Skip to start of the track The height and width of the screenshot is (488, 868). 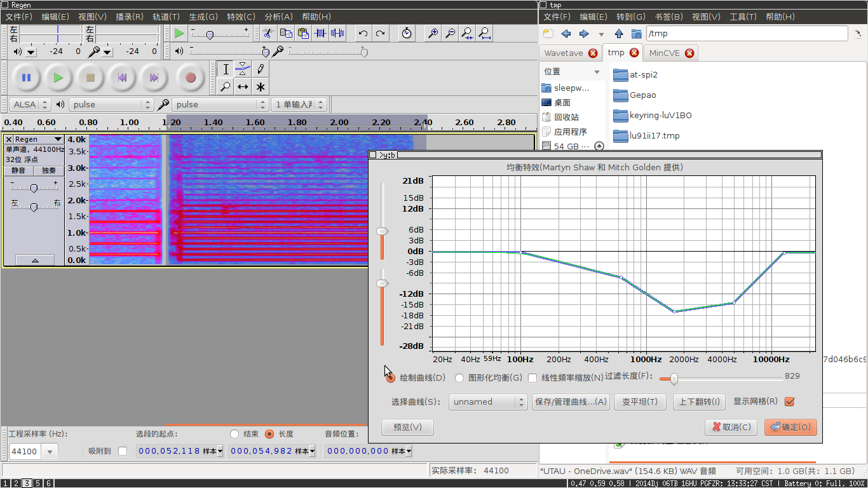(x=122, y=78)
